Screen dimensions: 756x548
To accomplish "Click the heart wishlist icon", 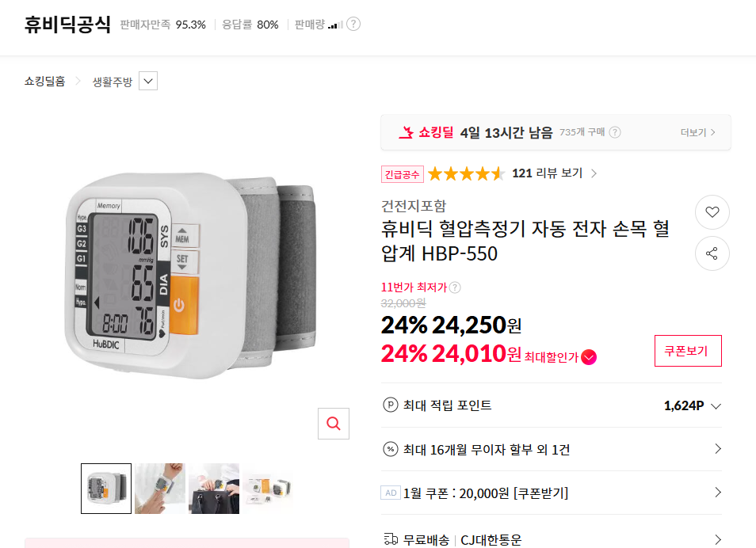I will (712, 212).
